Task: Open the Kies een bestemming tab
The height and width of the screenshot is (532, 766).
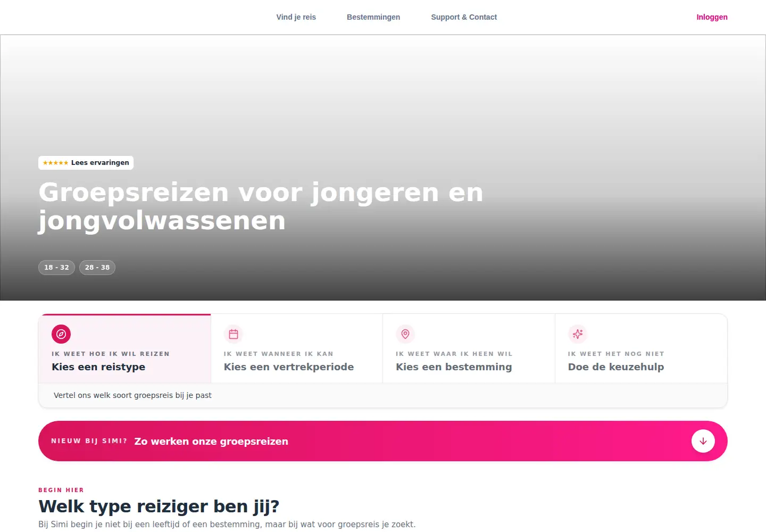Action: click(x=469, y=348)
